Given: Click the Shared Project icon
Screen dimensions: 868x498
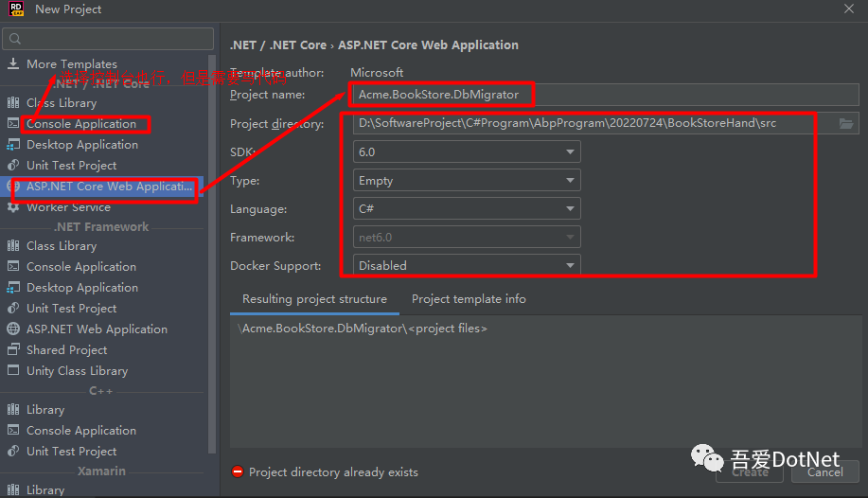Looking at the screenshot, I should pyautogui.click(x=13, y=350).
